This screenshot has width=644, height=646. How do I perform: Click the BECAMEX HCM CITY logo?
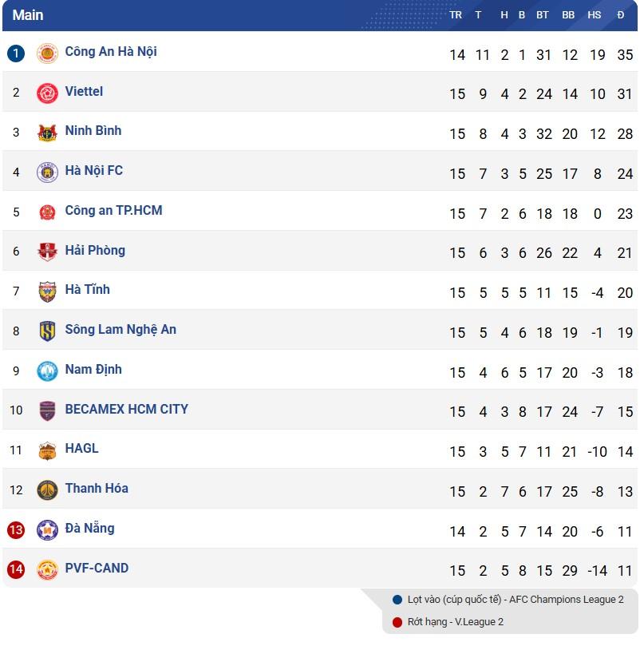(47, 411)
